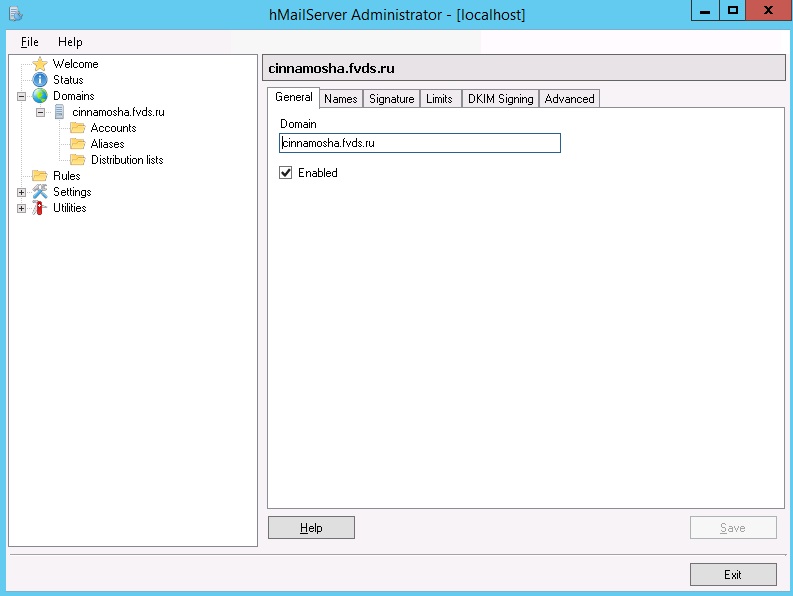The height and width of the screenshot is (596, 793).
Task: Select the Settings tree label
Action: [72, 192]
